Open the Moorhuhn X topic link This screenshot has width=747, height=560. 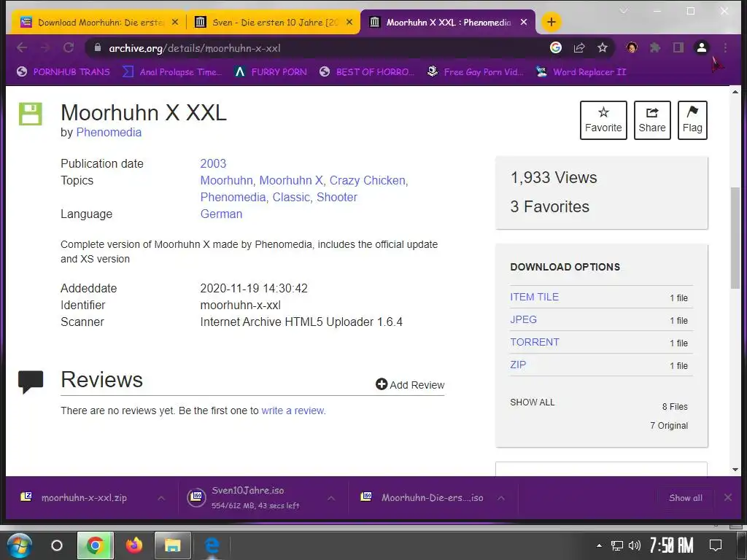point(290,181)
